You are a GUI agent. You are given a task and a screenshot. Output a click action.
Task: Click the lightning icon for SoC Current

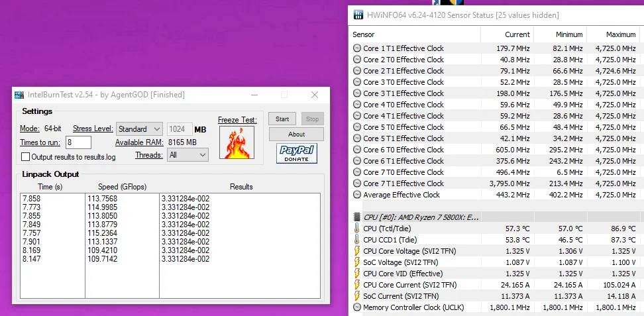357,296
